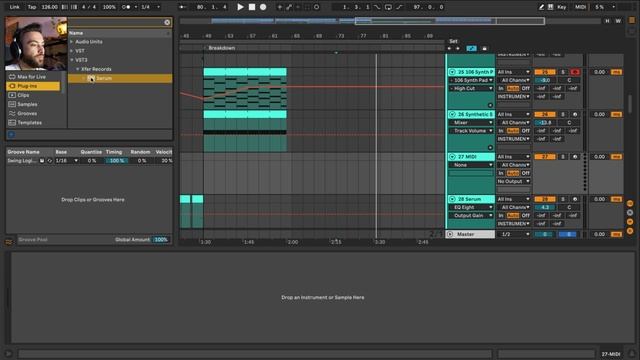
Task: Click the Punch-In switch icon
Action: (x=377, y=7)
